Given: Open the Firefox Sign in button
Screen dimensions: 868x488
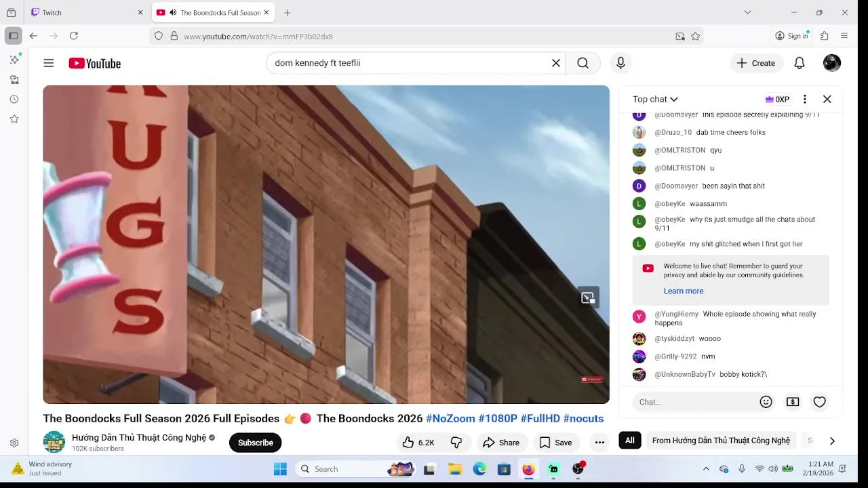Looking at the screenshot, I should 792,36.
